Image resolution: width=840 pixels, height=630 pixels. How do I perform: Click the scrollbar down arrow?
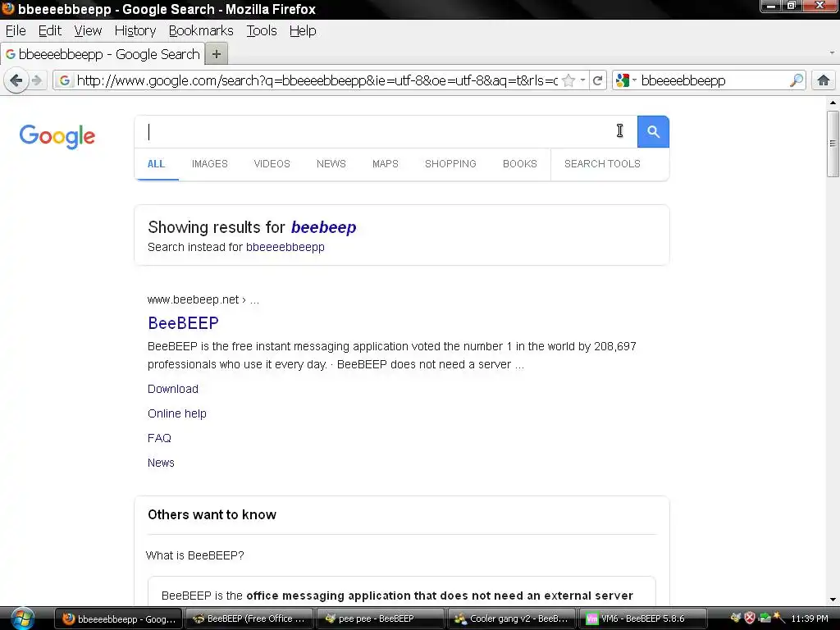pos(833,600)
